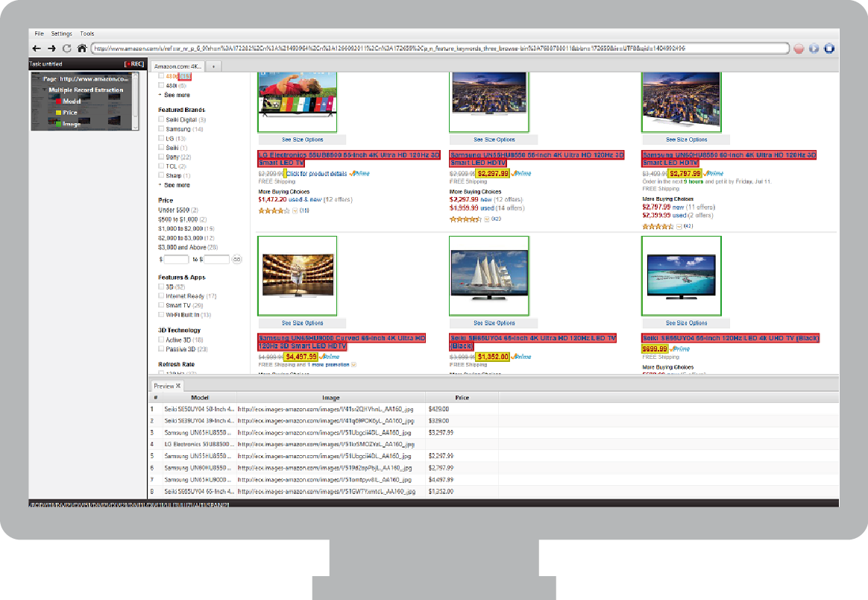Viewport: 868px width, 600px height.
Task: Click the minimum price input field
Action: (x=176, y=259)
